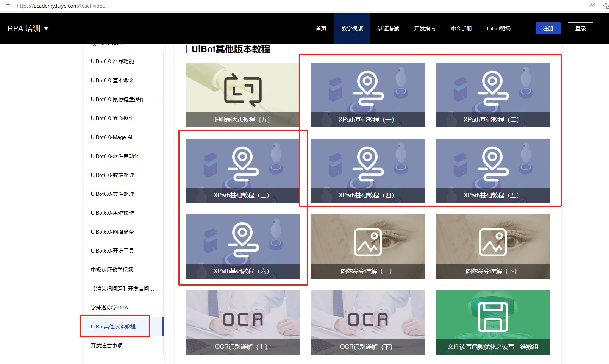Image resolution: width=609 pixels, height=364 pixels.
Task: Select UiBot6.0-开发工具 in sidebar
Action: coord(112,251)
